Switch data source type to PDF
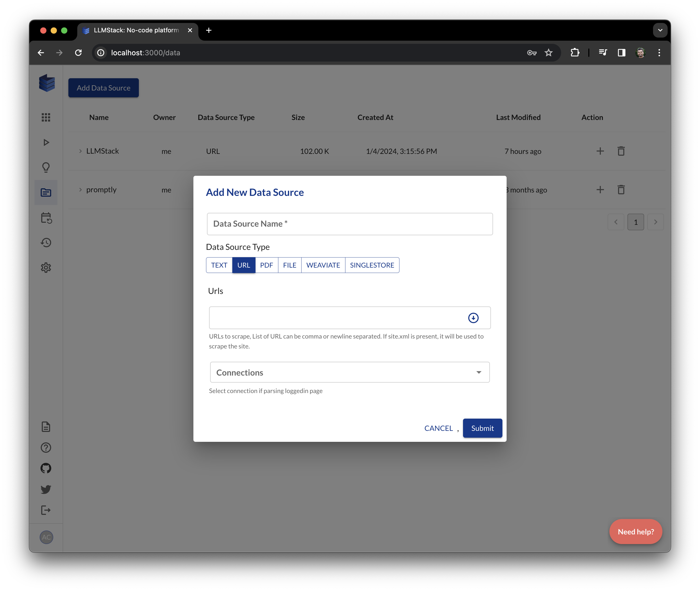700x591 pixels. point(266,265)
